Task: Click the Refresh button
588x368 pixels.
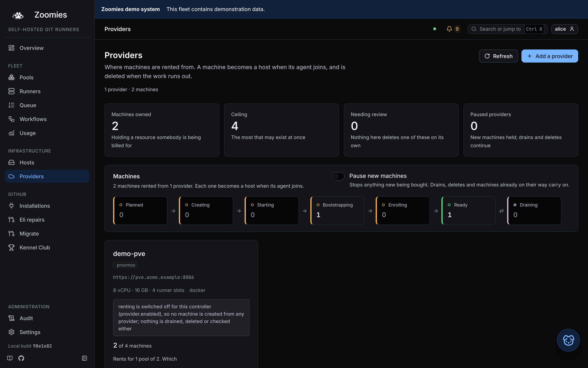Action: click(x=498, y=56)
